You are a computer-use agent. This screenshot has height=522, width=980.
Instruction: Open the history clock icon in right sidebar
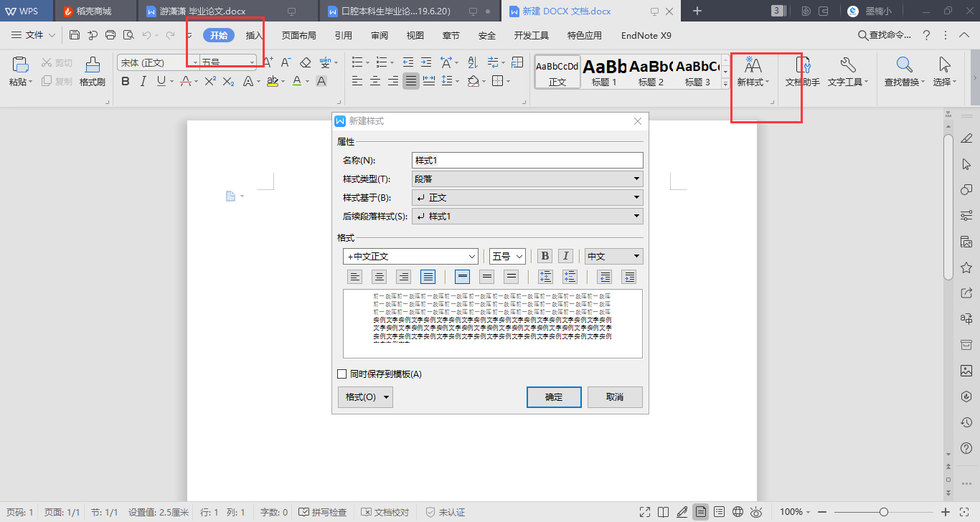(966, 422)
